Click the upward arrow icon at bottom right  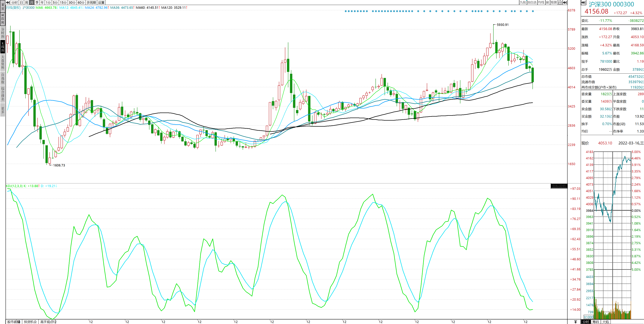click(x=576, y=322)
